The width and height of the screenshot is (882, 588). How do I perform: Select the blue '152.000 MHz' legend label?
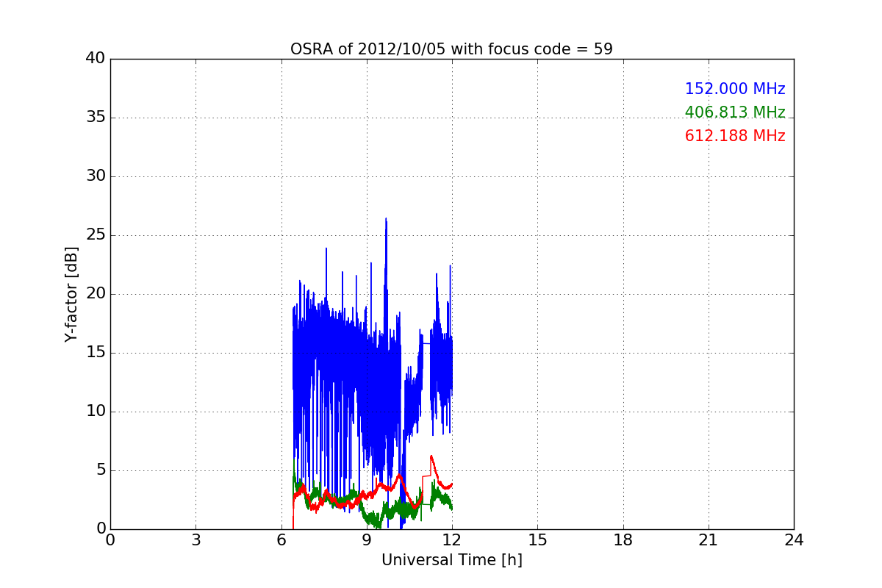pos(735,89)
